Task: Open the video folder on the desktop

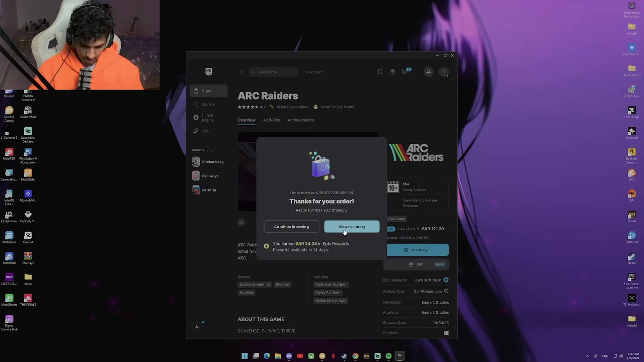Action: point(28,280)
